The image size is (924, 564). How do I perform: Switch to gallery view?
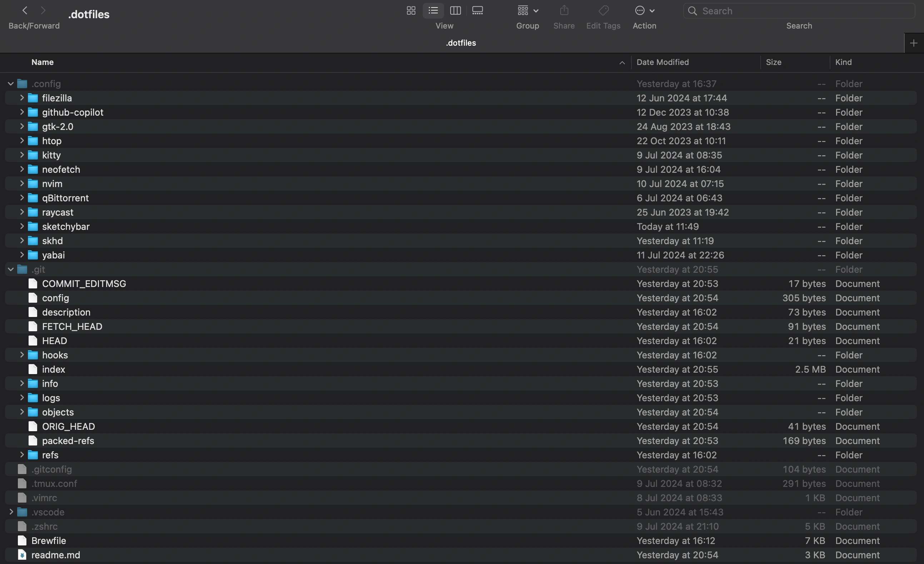pyautogui.click(x=477, y=10)
